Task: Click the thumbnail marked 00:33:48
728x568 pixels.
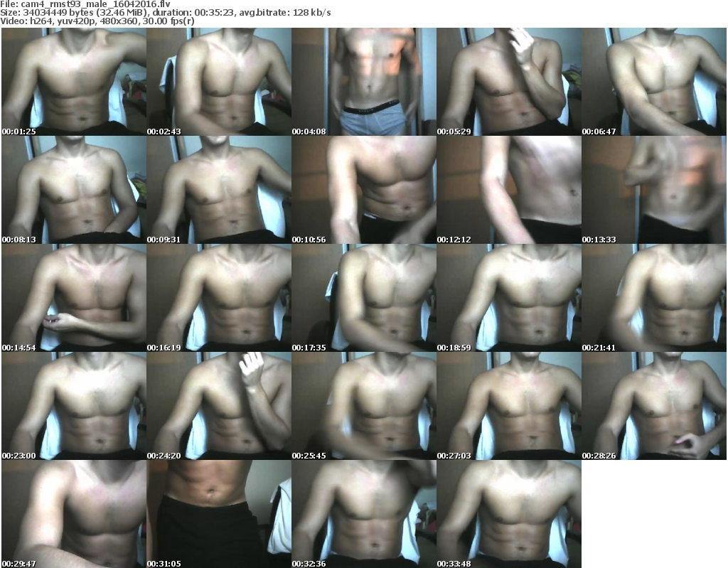Action: [509, 514]
